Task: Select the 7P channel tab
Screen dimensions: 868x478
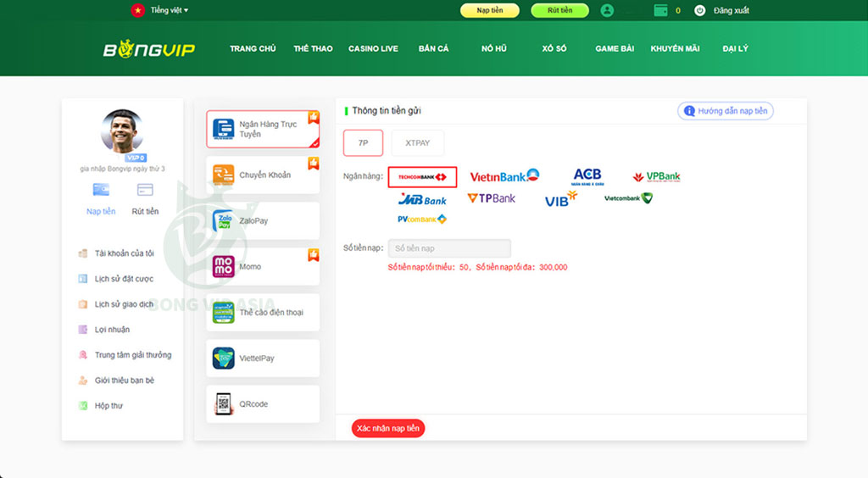Action: click(x=363, y=142)
